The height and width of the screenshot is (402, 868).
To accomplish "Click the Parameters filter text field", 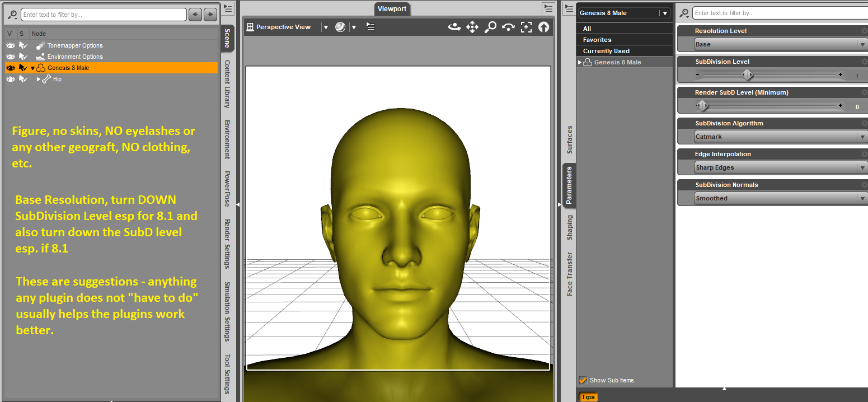I will [777, 13].
